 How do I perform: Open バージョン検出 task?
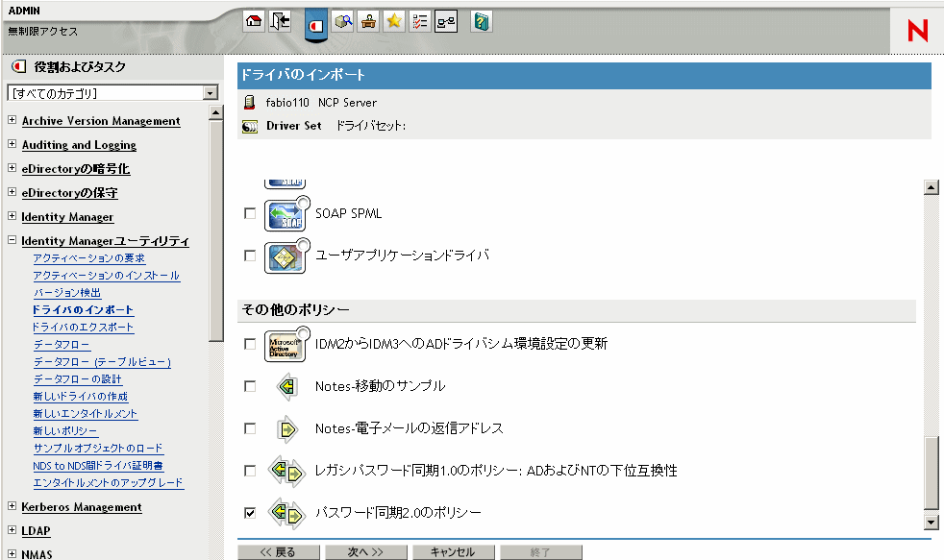pos(67,293)
